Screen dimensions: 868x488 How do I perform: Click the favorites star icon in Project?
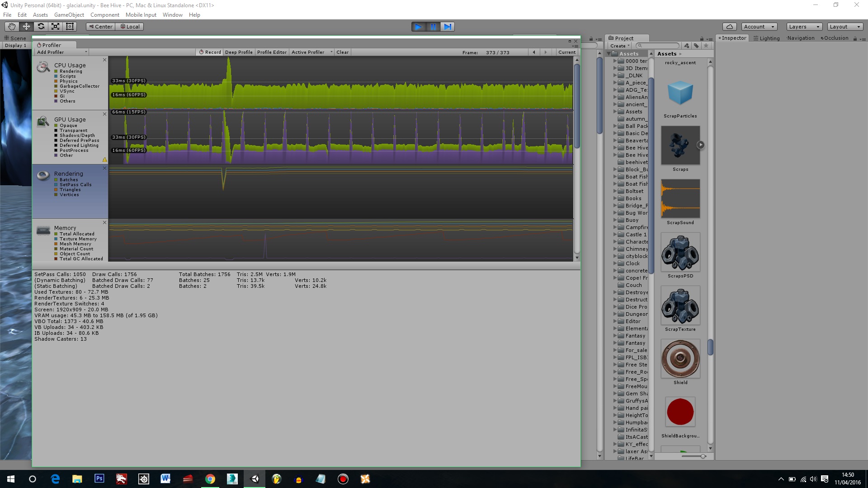coord(706,46)
